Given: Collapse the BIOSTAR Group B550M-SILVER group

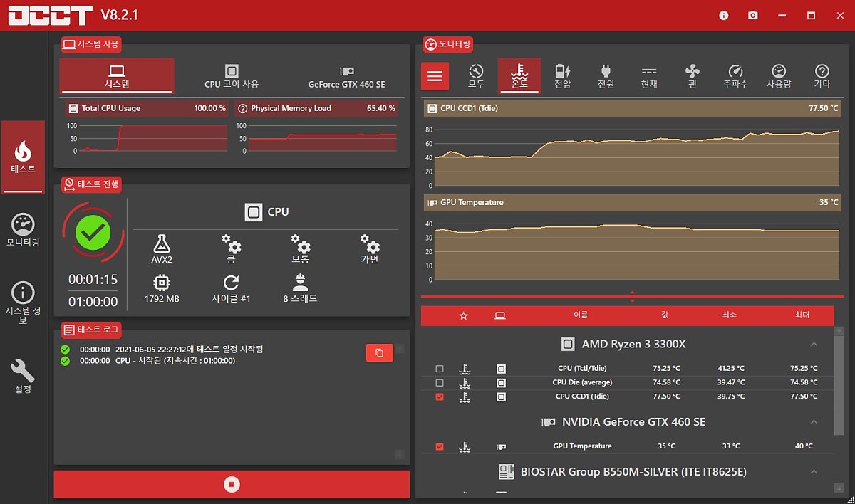Looking at the screenshot, I should tap(814, 472).
